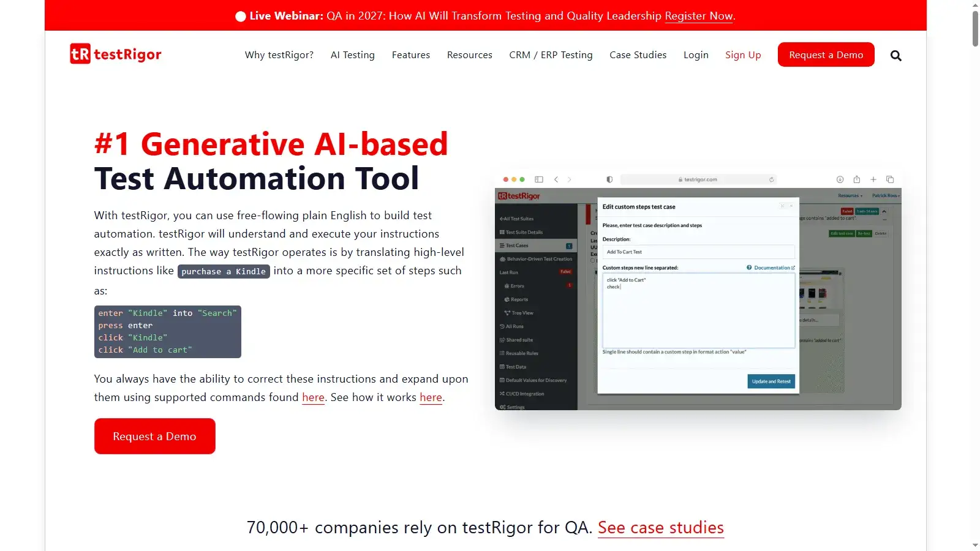Click the Update and Retest button in screenshot

point(771,381)
